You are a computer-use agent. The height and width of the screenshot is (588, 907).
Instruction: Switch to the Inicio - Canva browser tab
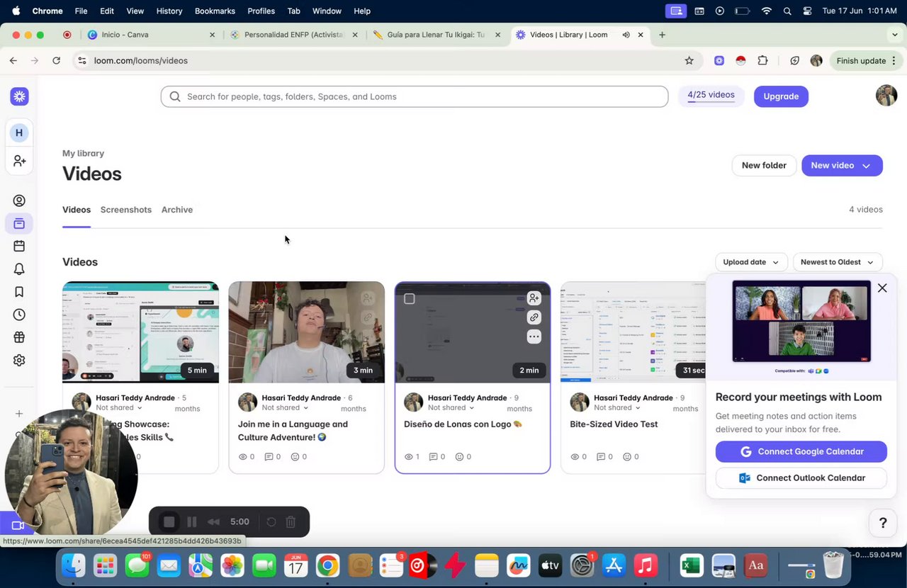coord(152,35)
